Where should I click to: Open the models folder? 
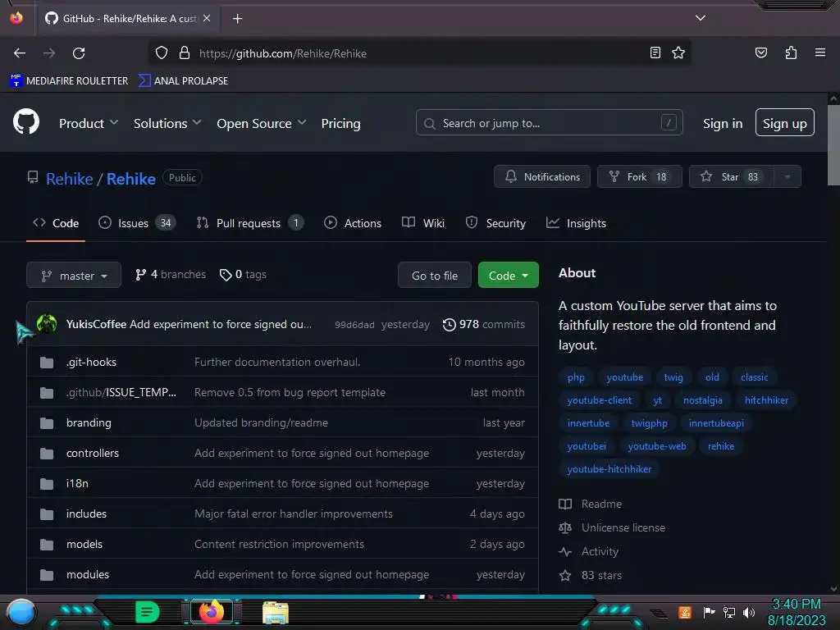(84, 545)
